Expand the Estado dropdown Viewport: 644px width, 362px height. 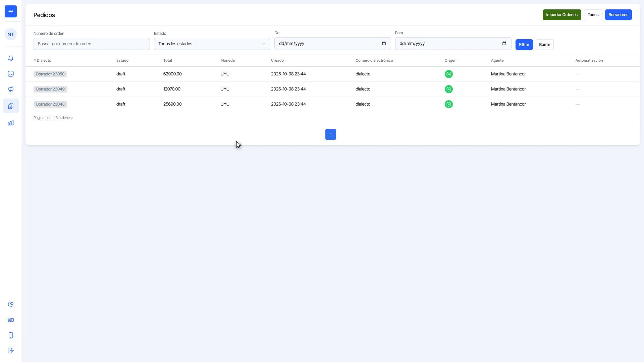212,44
